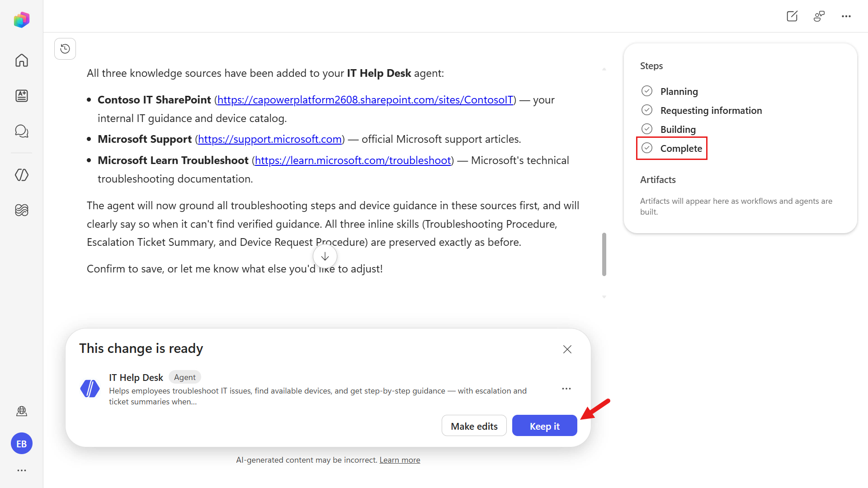Dismiss the This change is ready card
868x488 pixels.
tap(567, 349)
